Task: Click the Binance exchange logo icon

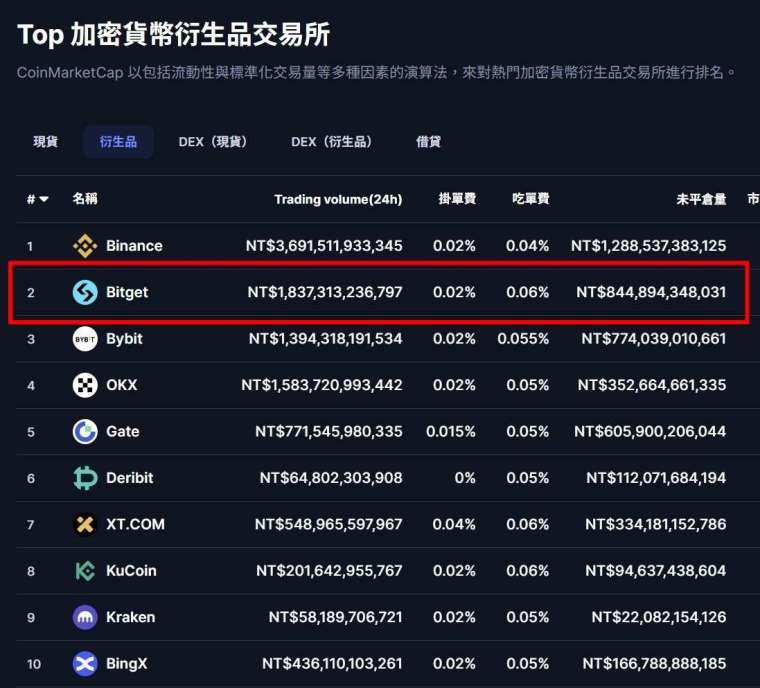Action: click(85, 246)
